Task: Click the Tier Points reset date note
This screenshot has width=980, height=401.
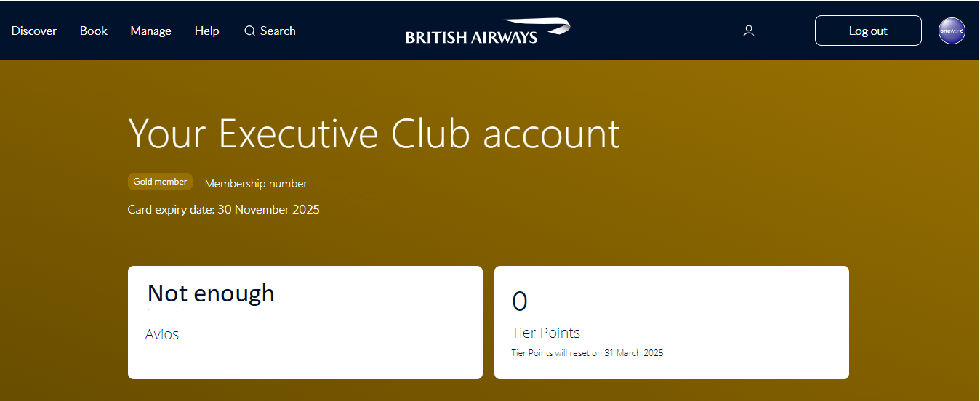Action: pos(587,353)
